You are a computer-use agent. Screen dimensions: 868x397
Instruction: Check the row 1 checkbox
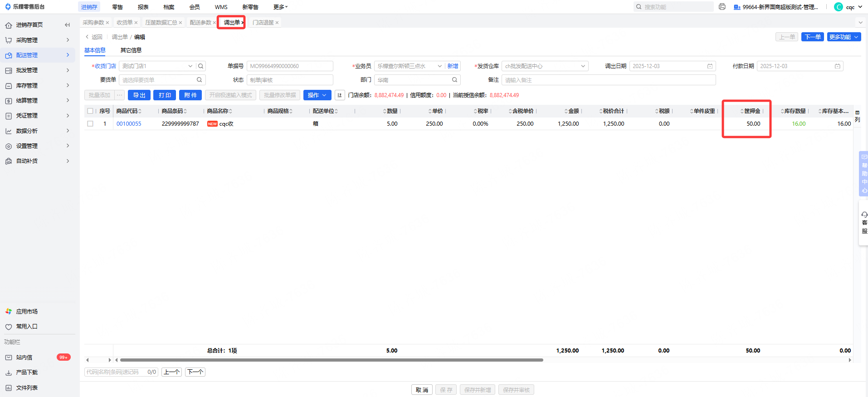[x=90, y=124]
